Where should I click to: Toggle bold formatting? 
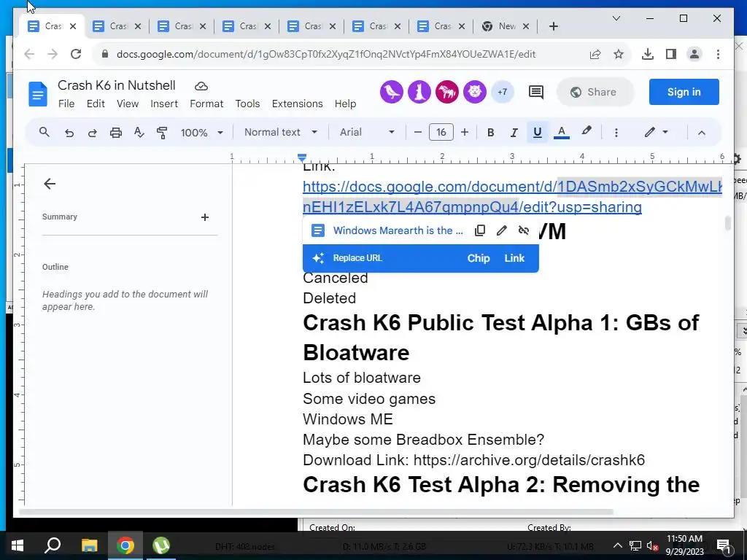pos(490,133)
